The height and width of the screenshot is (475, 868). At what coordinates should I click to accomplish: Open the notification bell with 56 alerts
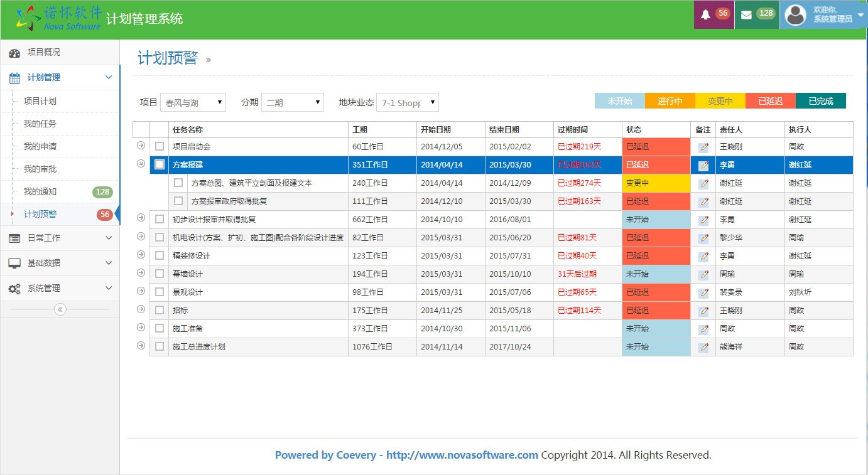[x=705, y=15]
